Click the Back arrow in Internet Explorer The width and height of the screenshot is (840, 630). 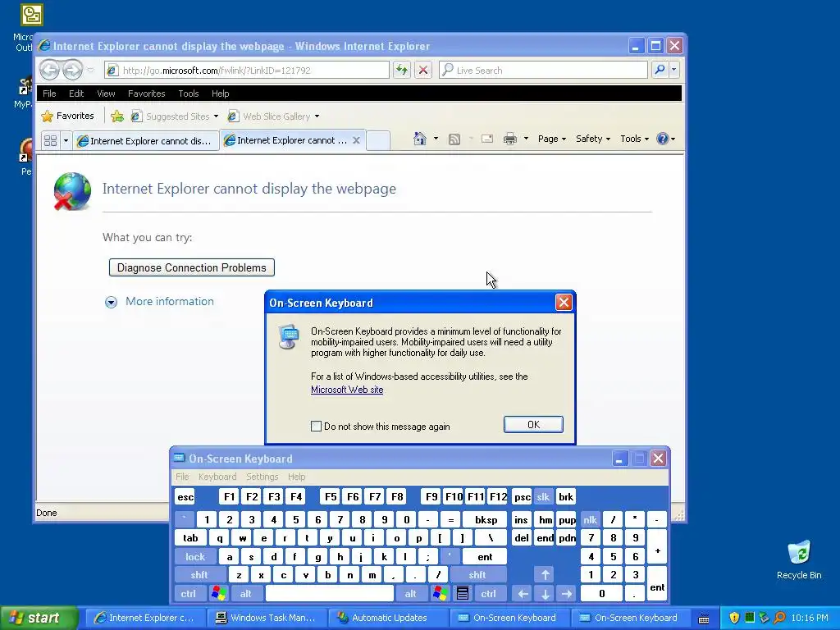[49, 70]
